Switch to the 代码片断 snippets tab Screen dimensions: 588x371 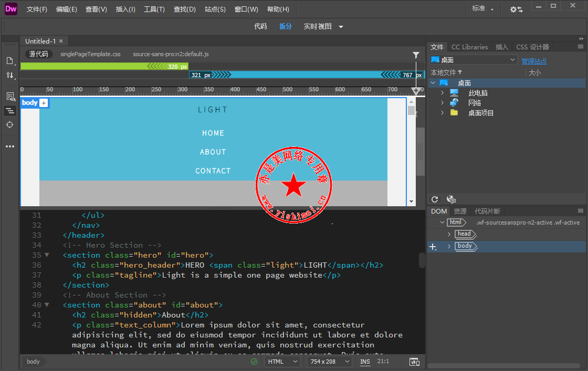(x=487, y=211)
